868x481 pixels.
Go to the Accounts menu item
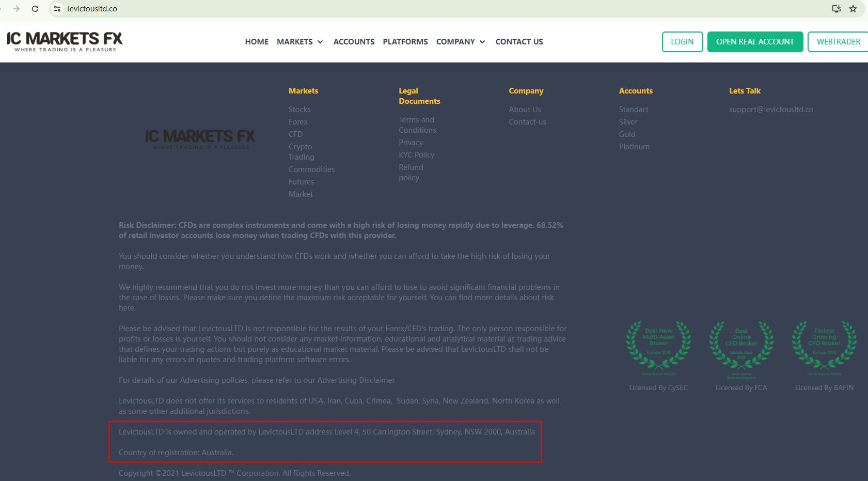click(354, 42)
